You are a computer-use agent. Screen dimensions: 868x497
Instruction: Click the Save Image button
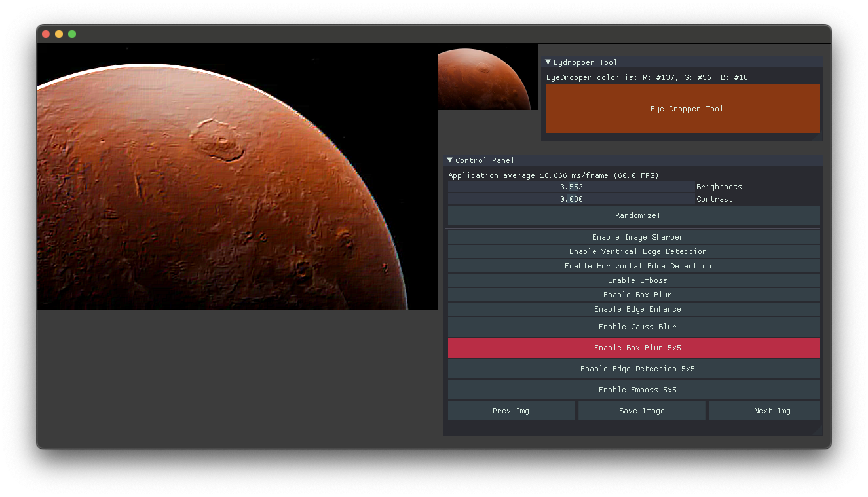click(642, 411)
